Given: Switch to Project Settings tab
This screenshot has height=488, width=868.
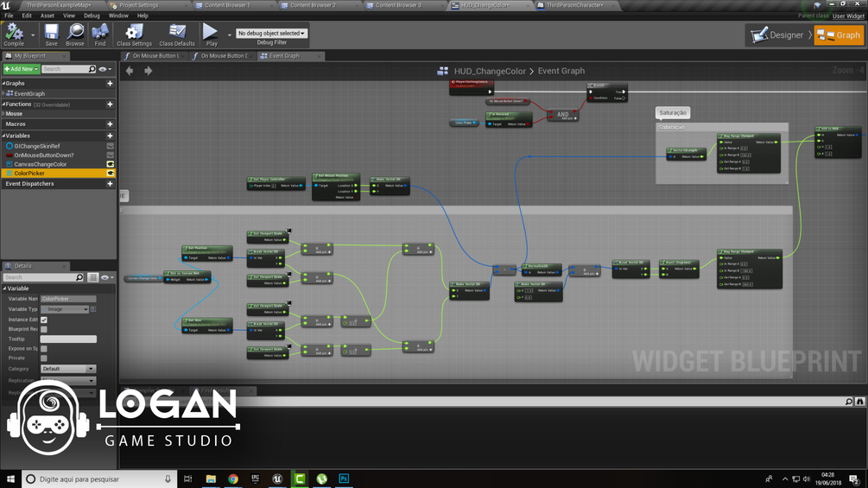Looking at the screenshot, I should pos(138,5).
